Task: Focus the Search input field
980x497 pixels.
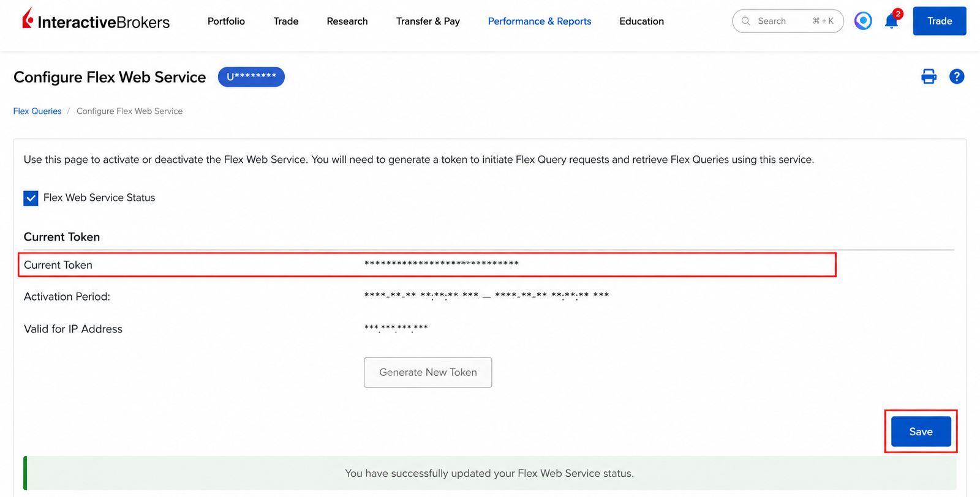Action: [788, 21]
